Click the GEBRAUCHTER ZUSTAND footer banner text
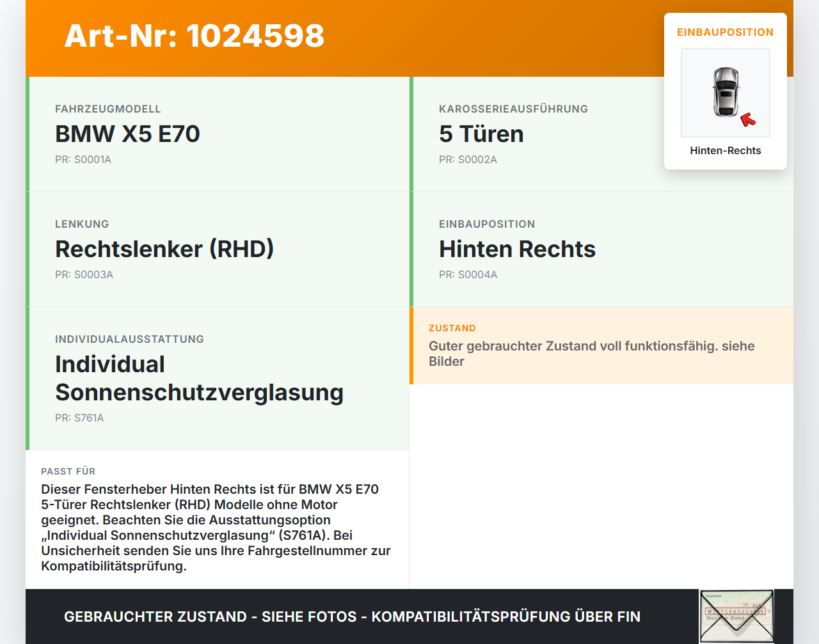 pos(352,617)
